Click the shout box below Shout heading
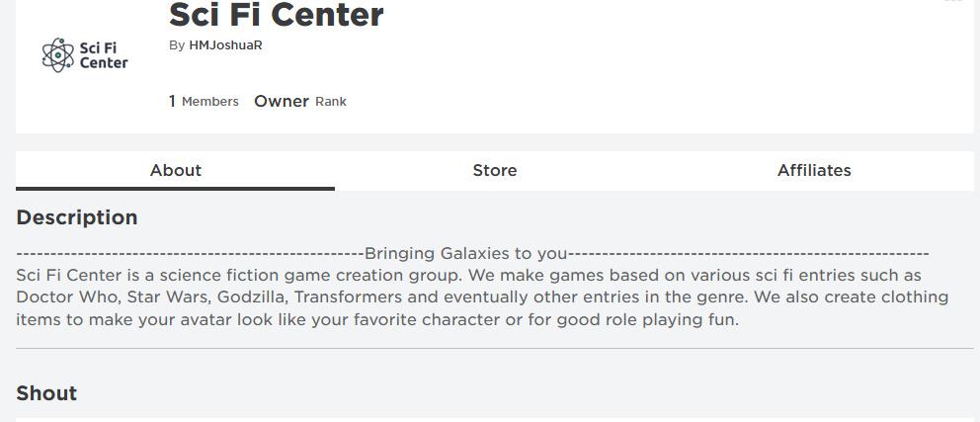Screen dimensions: 980x422 point(495,419)
